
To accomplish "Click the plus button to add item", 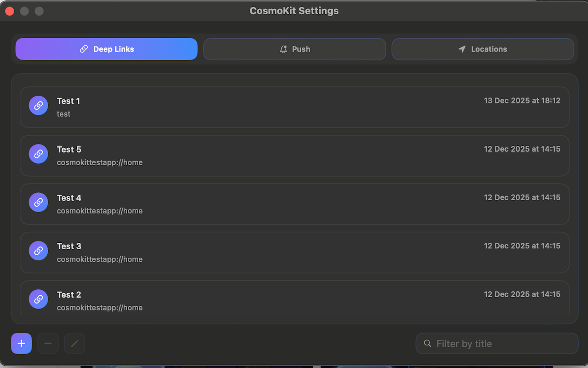I will (21, 344).
